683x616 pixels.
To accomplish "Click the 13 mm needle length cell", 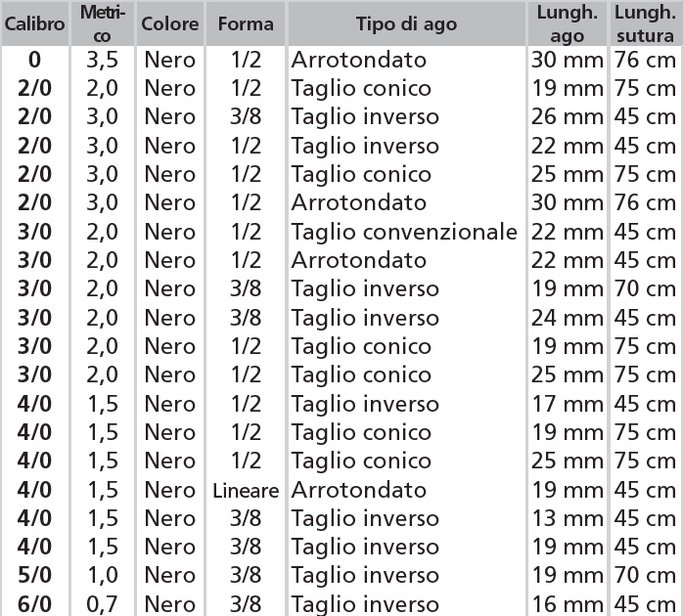I will tap(567, 518).
